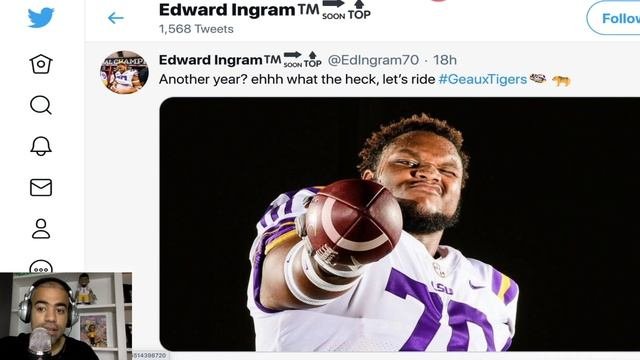
Task: Click the webcam overlay of the host
Action: pos(66,316)
